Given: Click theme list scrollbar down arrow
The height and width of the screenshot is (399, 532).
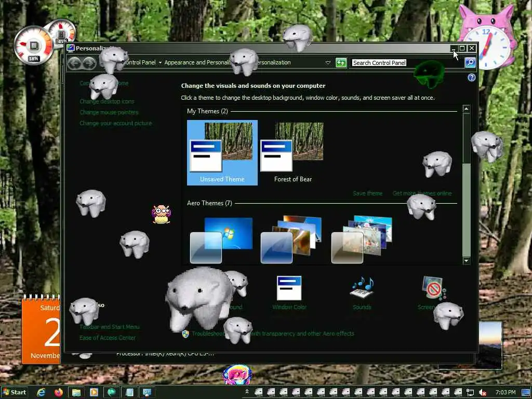Looking at the screenshot, I should pyautogui.click(x=467, y=261).
